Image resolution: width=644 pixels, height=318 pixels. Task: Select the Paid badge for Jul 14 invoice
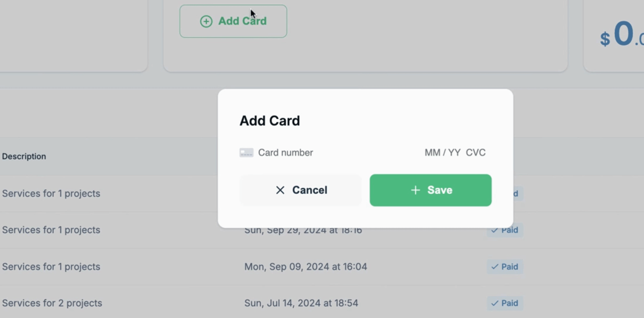point(505,303)
